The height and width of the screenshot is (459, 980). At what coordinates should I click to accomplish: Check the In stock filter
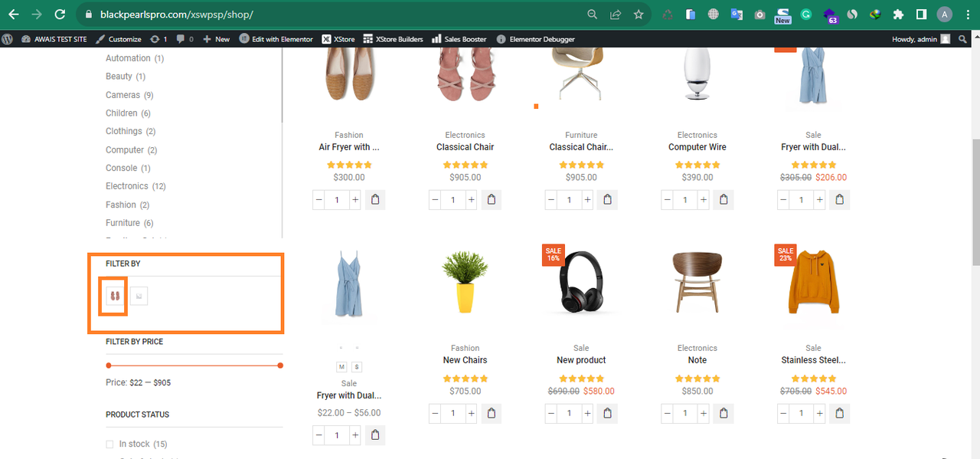109,444
